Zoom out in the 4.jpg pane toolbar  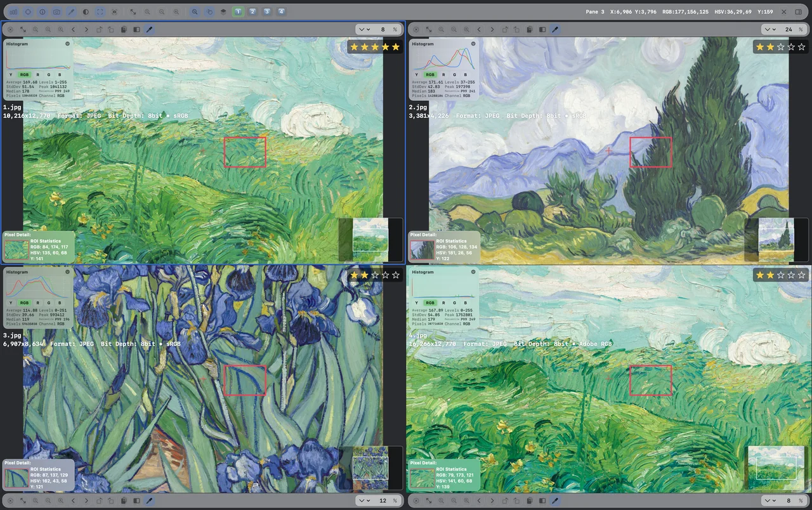tap(454, 500)
